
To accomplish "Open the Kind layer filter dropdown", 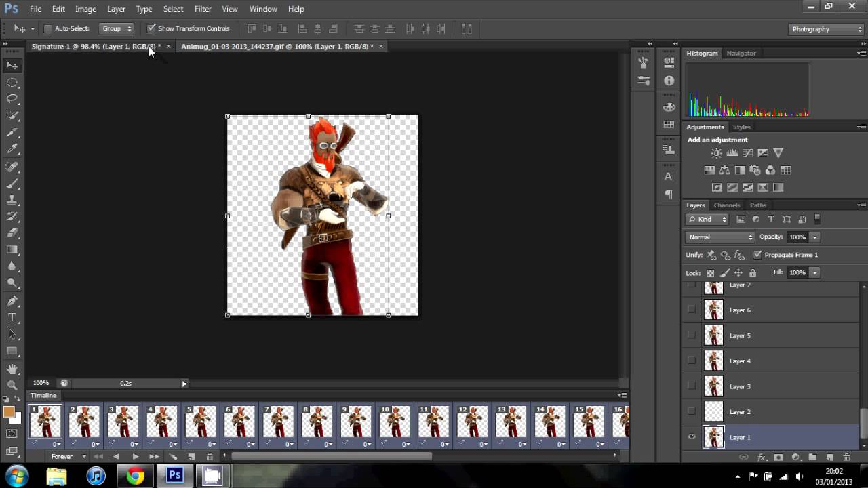I will 707,220.
